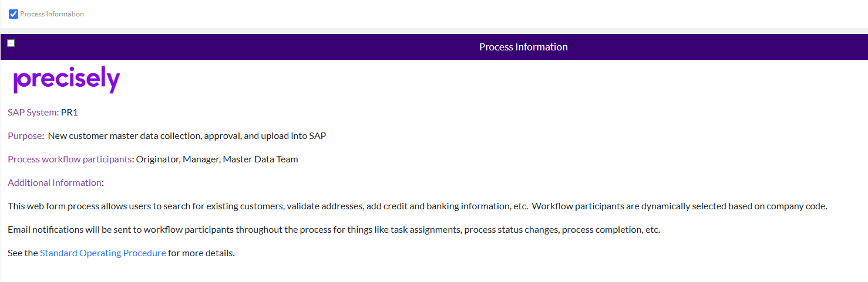Image resolution: width=868 pixels, height=282 pixels.
Task: Select the PR1 system value
Action: click(x=69, y=113)
